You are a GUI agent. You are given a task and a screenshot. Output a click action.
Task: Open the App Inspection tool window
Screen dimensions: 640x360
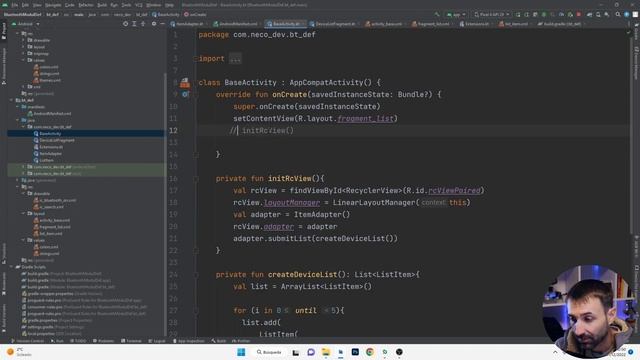tap(188, 341)
